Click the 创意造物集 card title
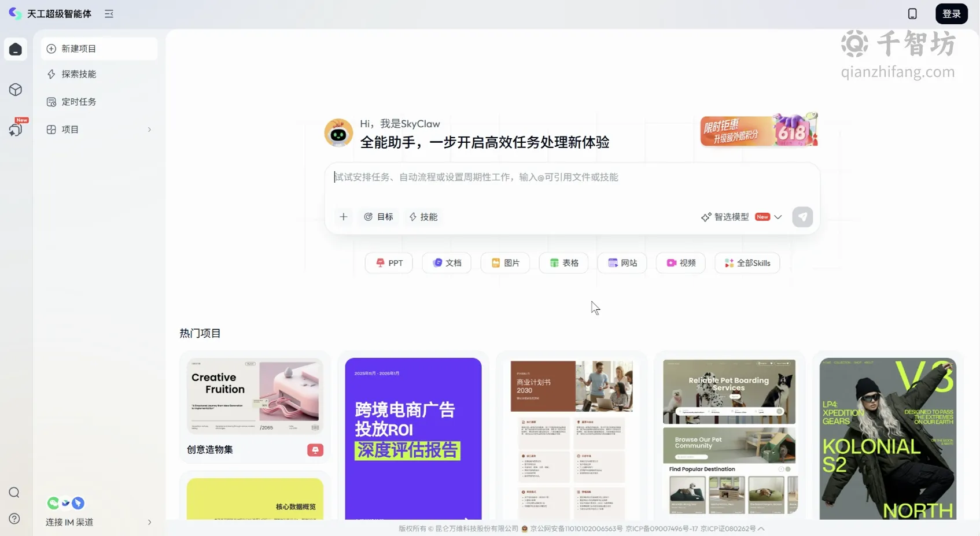The image size is (980, 536). click(x=210, y=450)
